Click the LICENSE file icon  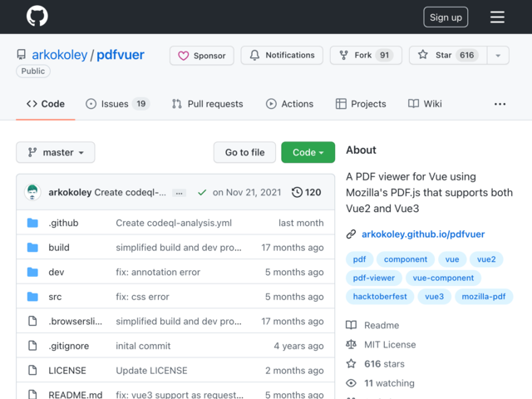(x=32, y=370)
